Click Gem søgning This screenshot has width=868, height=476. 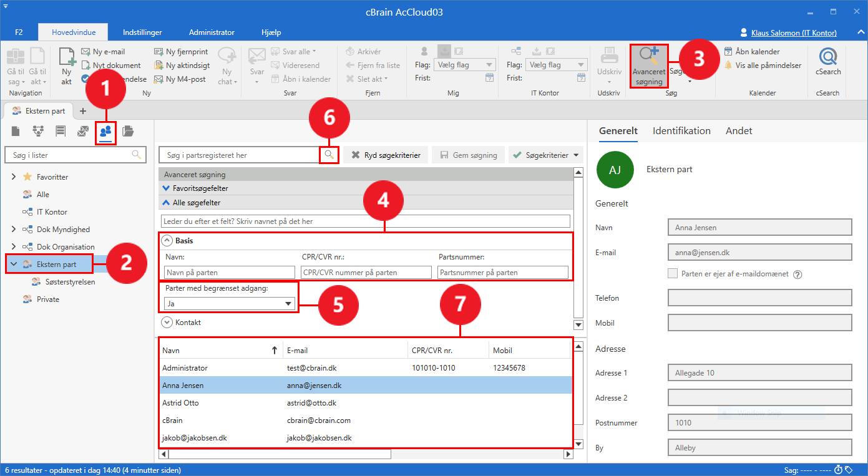click(469, 155)
